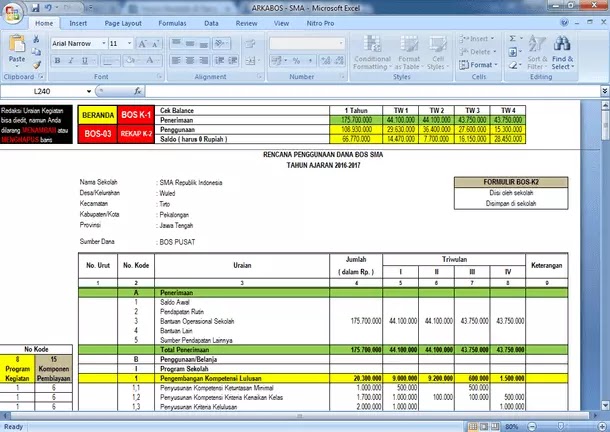This screenshot has width=610, height=432.
Task: Open the Cell Styles gallery
Action: click(438, 53)
